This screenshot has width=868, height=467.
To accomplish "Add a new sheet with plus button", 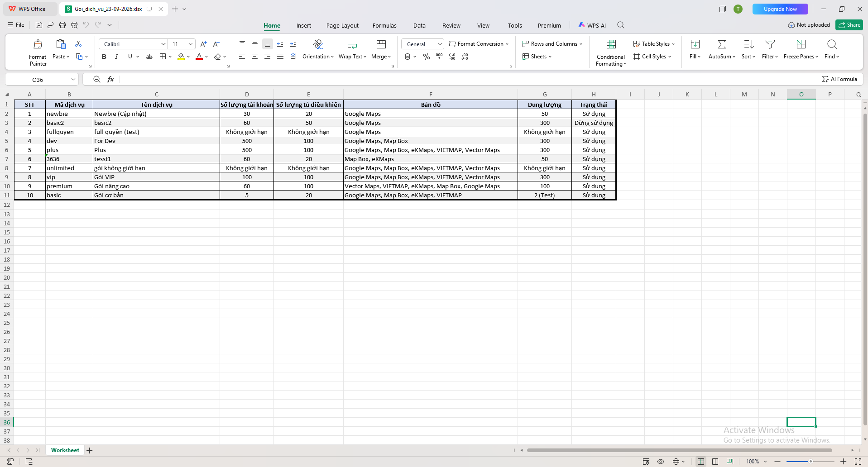I will click(90, 450).
